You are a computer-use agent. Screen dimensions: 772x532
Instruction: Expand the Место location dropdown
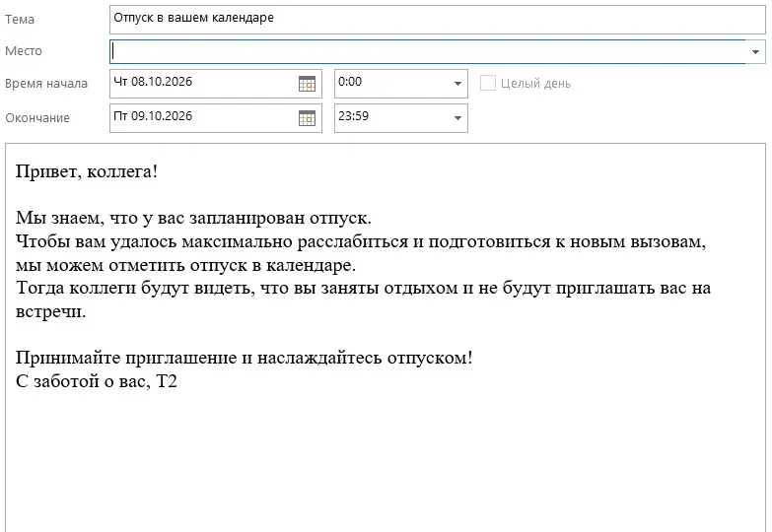point(755,51)
